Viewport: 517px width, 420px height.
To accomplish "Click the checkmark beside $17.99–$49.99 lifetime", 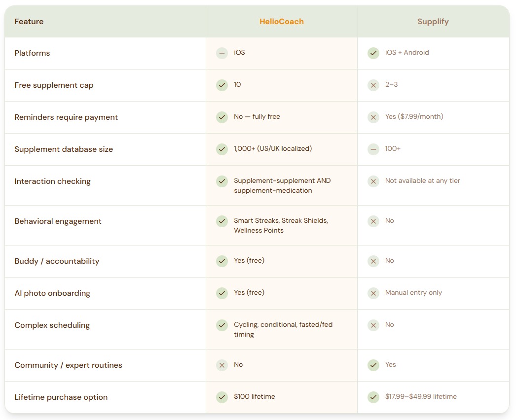I will coord(373,397).
